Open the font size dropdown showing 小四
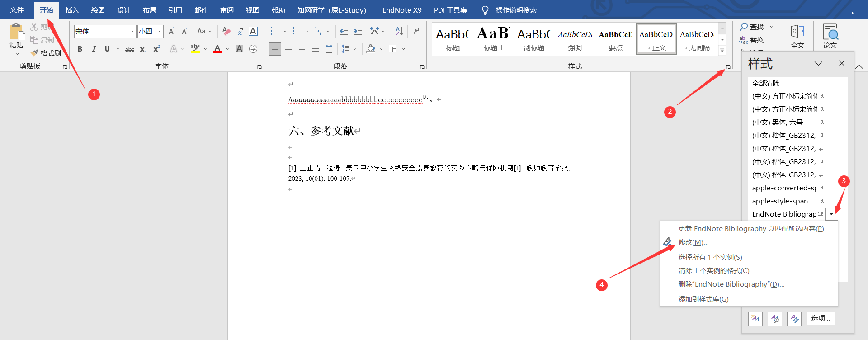This screenshot has width=868, height=340. [x=160, y=31]
